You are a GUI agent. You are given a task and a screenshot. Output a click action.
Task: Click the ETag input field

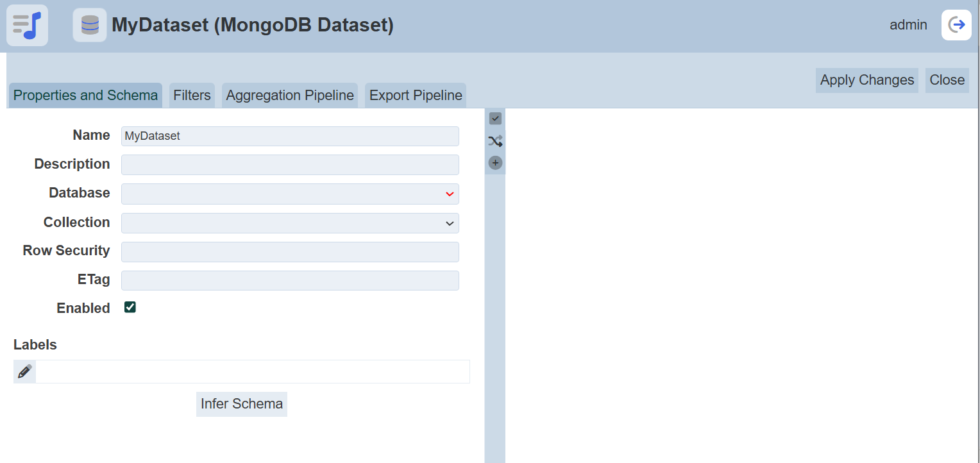(x=290, y=280)
